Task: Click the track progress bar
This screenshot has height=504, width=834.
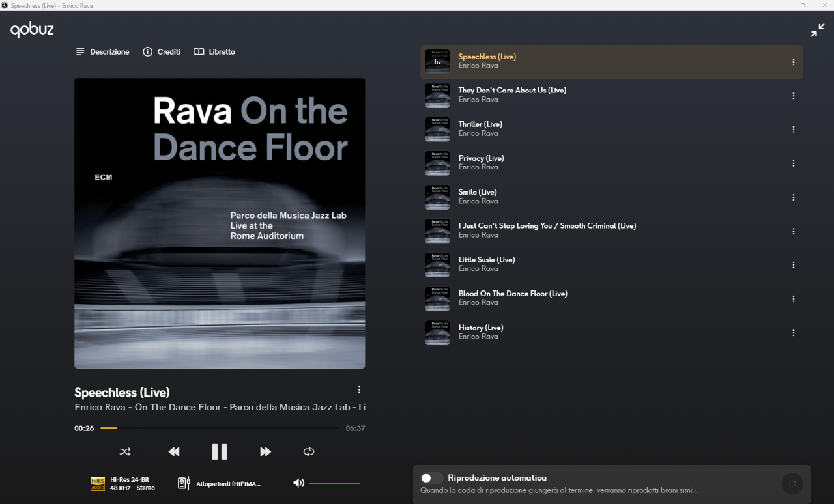Action: (219, 428)
